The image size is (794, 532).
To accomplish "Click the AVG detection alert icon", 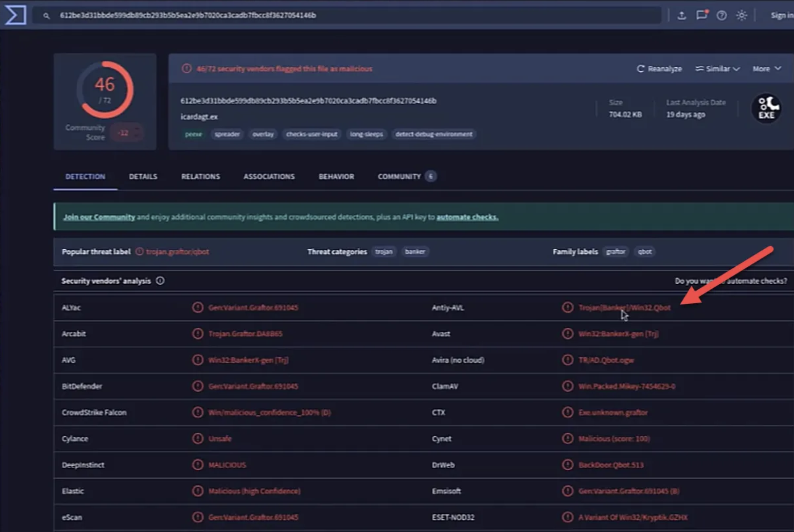I will click(198, 360).
